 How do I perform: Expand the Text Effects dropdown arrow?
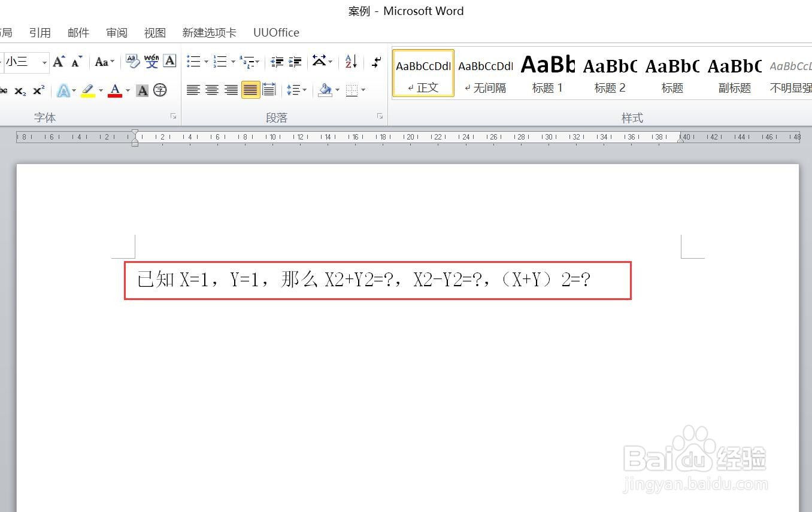[74, 91]
